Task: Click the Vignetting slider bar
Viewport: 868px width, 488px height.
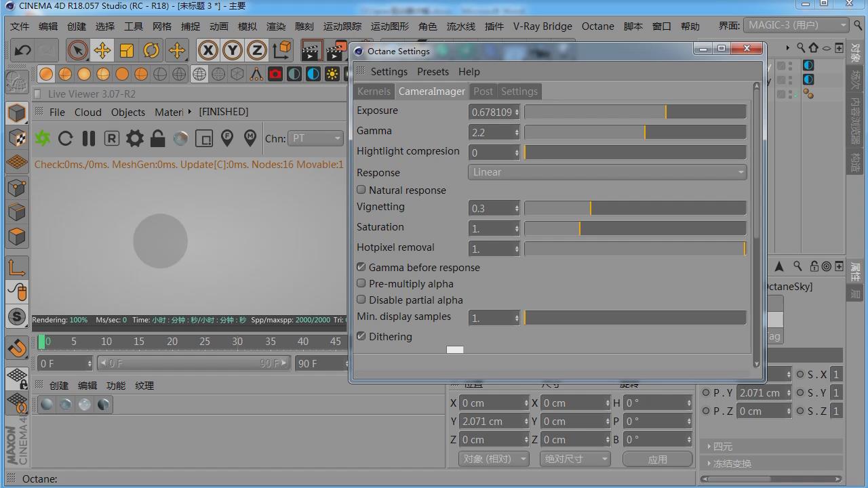Action: click(635, 208)
